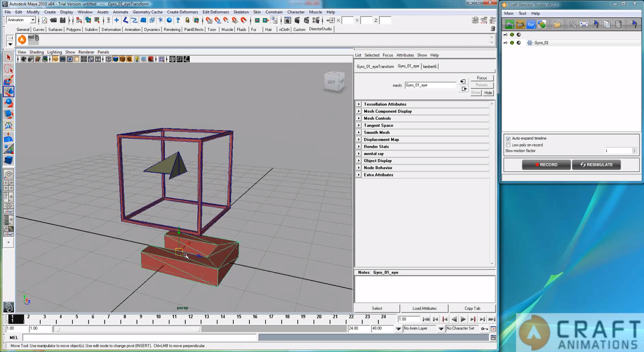Image resolution: width=644 pixels, height=352 pixels.
Task: Open animation preferences icon near timeline
Action: pos(493,329)
